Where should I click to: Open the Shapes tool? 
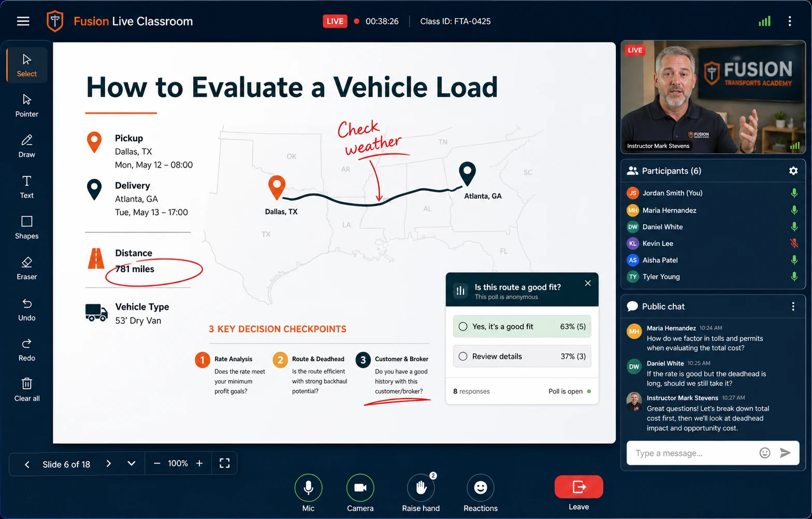coord(27,228)
